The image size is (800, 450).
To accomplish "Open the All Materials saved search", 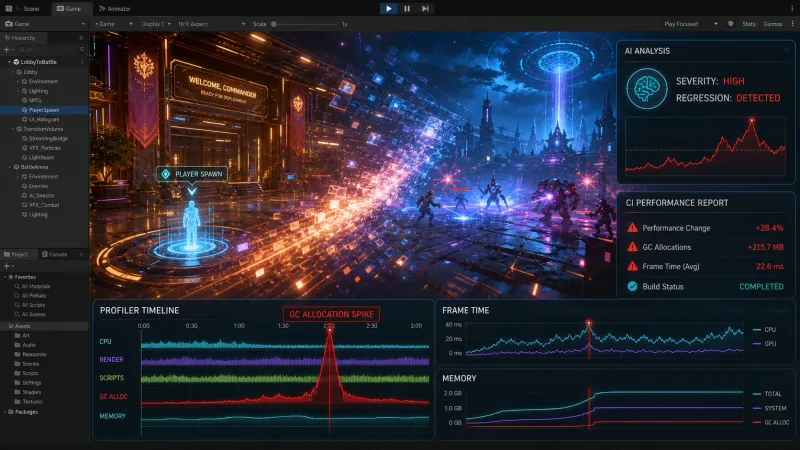I will coord(32,286).
